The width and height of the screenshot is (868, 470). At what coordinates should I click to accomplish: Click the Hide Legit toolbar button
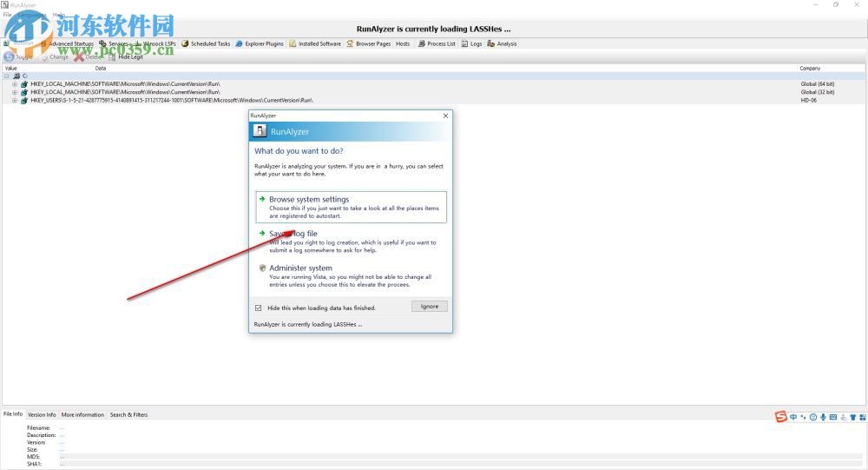coord(126,56)
